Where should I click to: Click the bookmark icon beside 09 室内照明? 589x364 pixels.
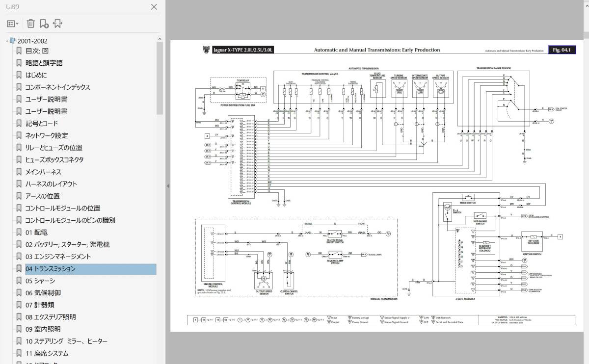coord(19,329)
